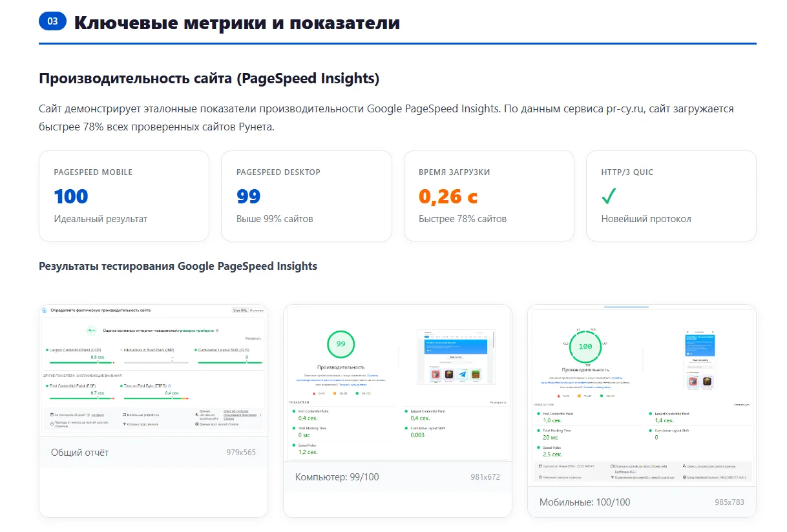Click "0.003" Cumulative Layout Shift value in the desktop screenshot
The width and height of the screenshot is (787, 532).
click(417, 435)
